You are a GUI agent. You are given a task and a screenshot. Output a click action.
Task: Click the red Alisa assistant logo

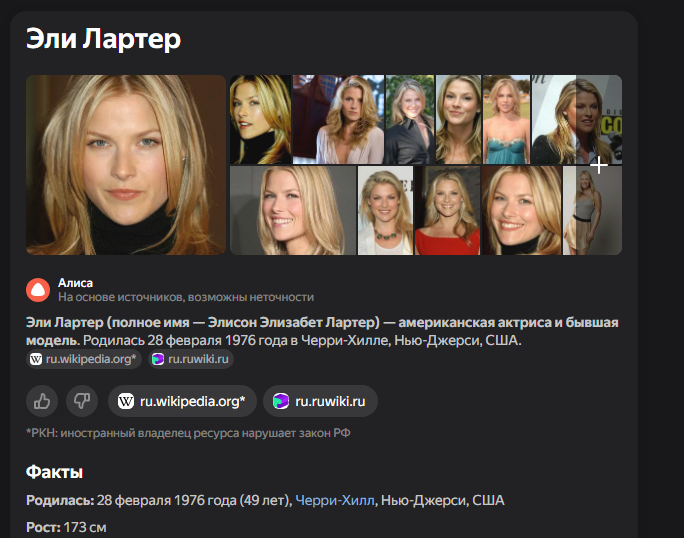(x=38, y=290)
